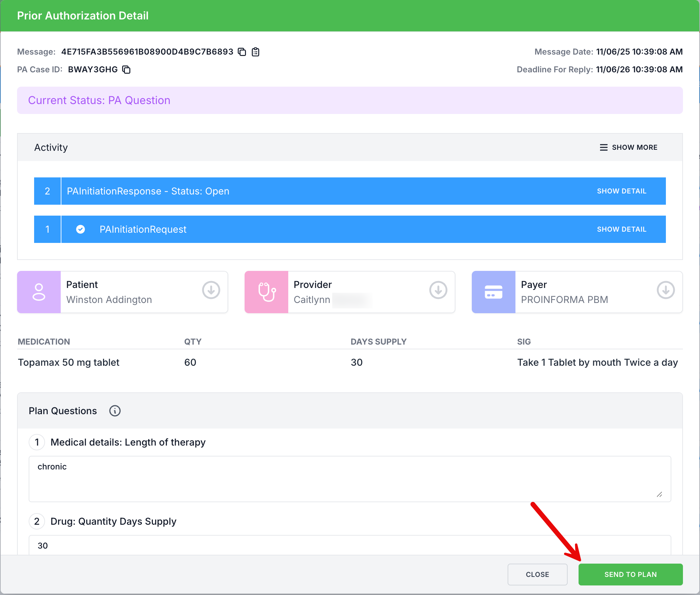Show detail for PAInitiationResponse
700x595 pixels.
621,191
